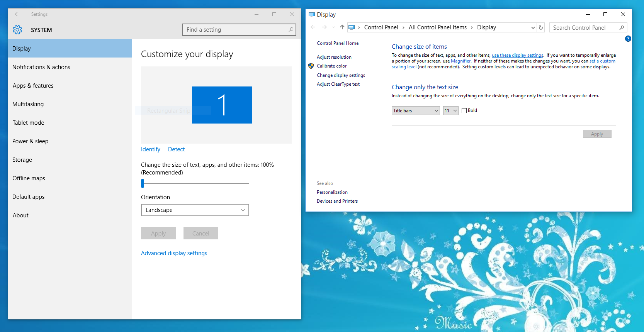The height and width of the screenshot is (332, 644).
Task: Open Tablet mode settings
Action: (70, 122)
